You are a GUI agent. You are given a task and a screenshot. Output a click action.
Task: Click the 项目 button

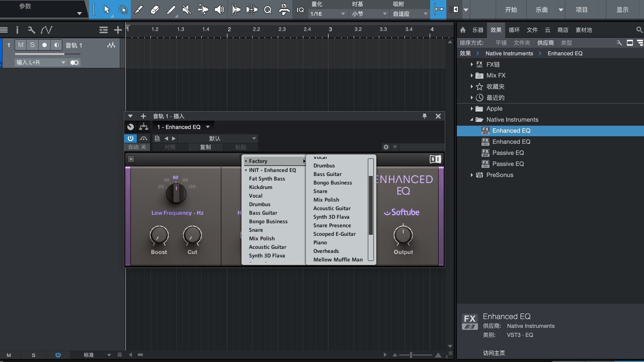click(582, 10)
